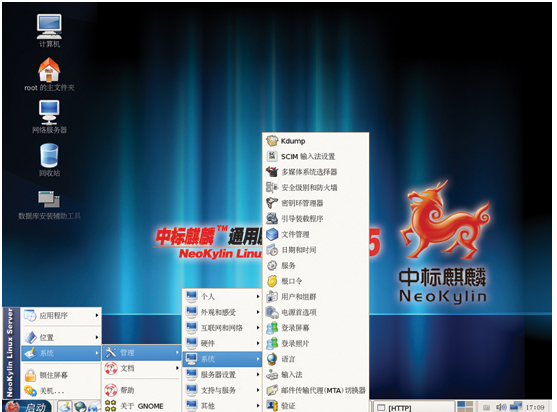Open the 服务 gear entry
Screen dimensions: 557x412
[x=315, y=265]
